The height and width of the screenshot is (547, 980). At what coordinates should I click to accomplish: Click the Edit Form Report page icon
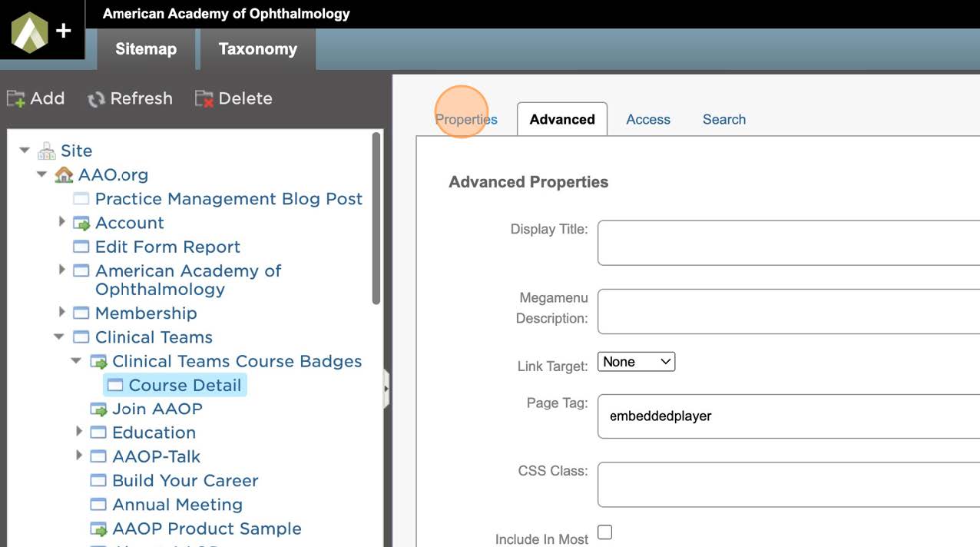tap(81, 247)
